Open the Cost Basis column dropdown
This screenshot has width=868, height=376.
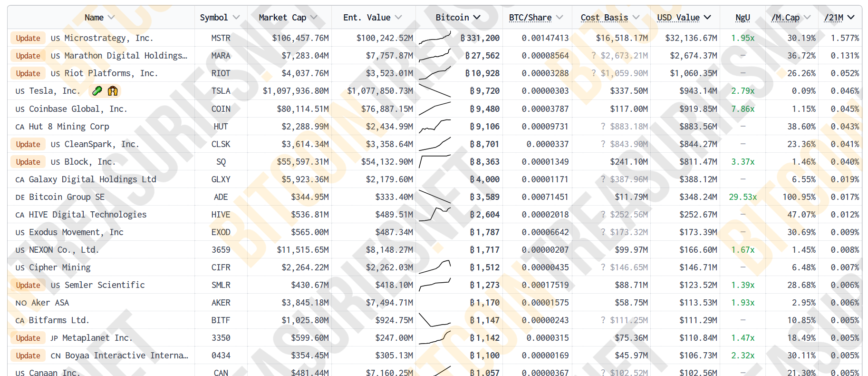point(636,18)
